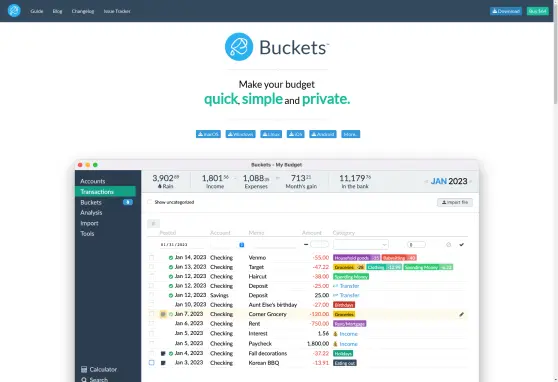The image size is (558, 382).
Task: Click the money bag icon on Paycheck row
Action: pos(335,344)
